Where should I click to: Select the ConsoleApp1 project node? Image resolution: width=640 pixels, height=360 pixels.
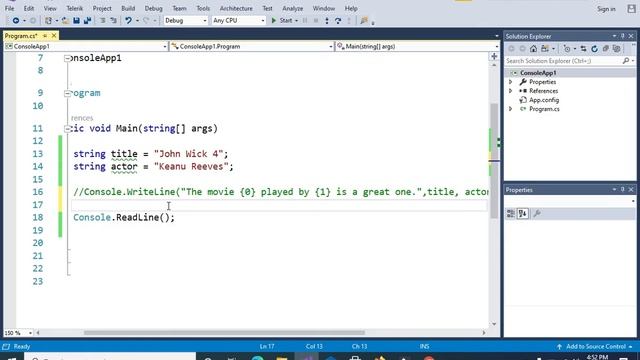(538, 73)
